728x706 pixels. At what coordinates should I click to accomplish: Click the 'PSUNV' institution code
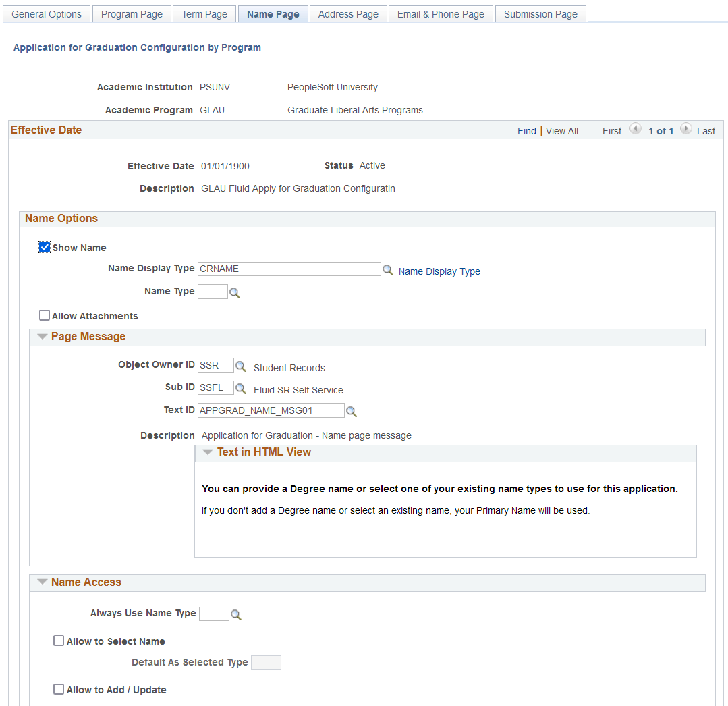(215, 87)
